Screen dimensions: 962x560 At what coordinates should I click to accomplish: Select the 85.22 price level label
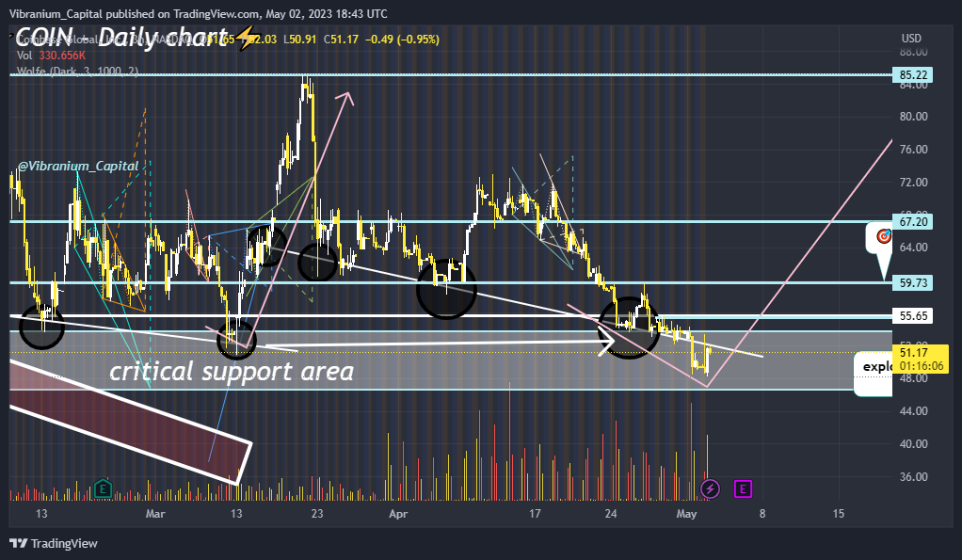pyautogui.click(x=913, y=75)
